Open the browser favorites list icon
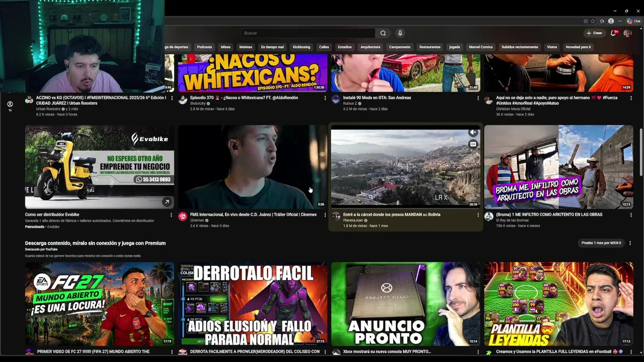The image size is (644, 362). (x=601, y=21)
